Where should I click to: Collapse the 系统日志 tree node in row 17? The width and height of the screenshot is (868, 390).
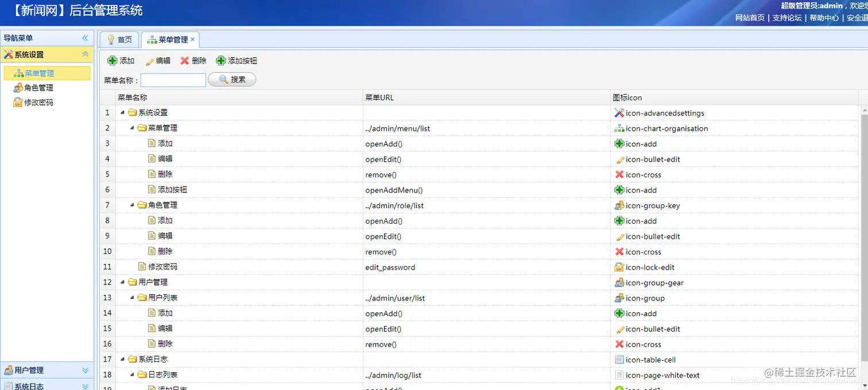[x=123, y=359]
